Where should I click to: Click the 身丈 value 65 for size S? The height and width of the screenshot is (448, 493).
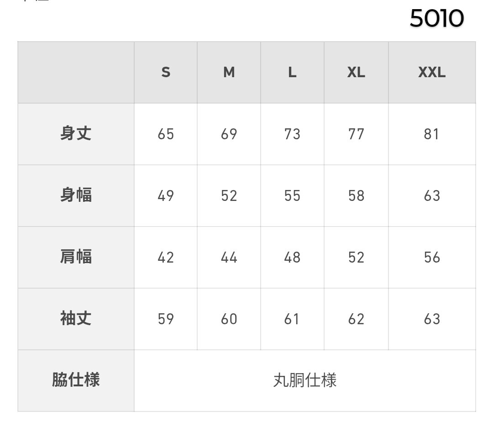tap(166, 134)
